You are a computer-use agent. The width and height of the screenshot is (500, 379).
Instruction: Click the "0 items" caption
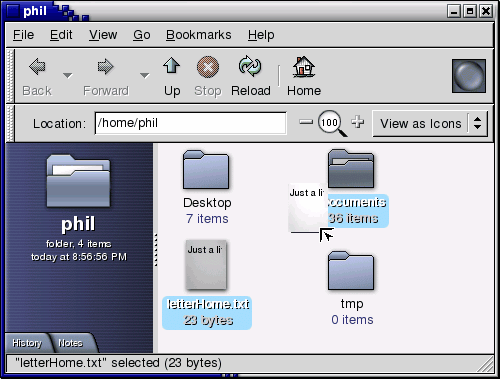pyautogui.click(x=352, y=320)
